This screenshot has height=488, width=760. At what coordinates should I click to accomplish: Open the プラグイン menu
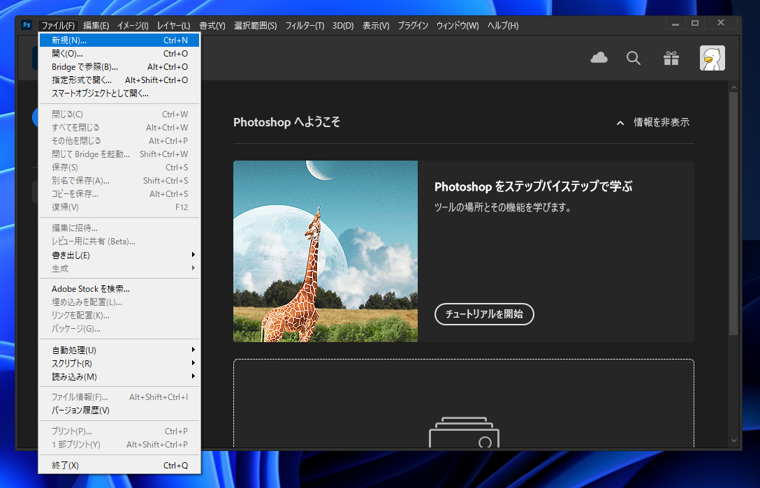tap(413, 26)
